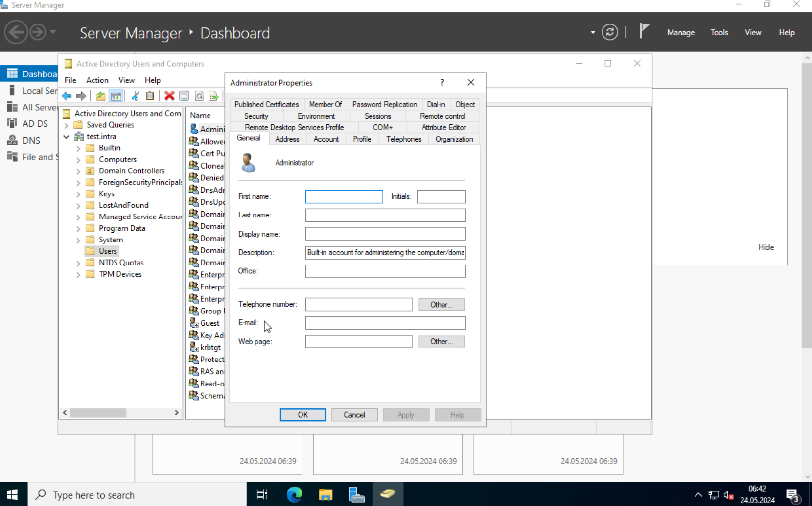The width and height of the screenshot is (812, 506).
Task: Click the Refresh toolbar icon in ADUC
Action: point(199,96)
